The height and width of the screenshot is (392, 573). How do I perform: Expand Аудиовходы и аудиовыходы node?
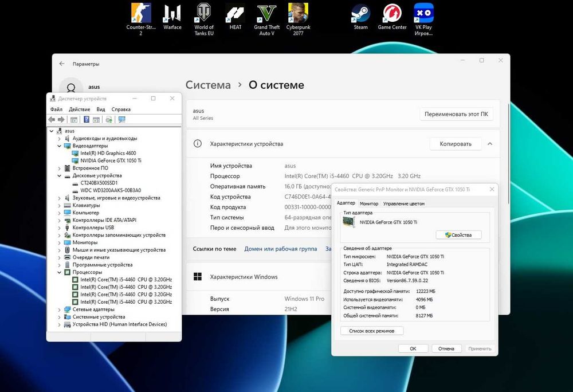pyautogui.click(x=59, y=139)
